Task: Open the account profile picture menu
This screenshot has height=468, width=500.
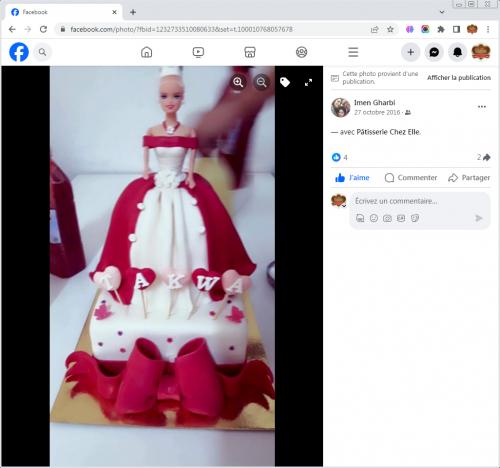Action: tap(481, 52)
